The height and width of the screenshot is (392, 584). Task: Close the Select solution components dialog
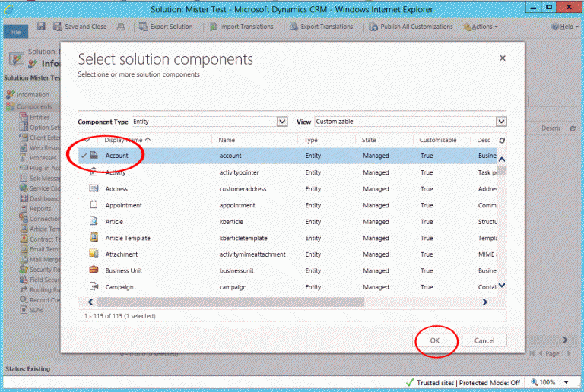point(503,58)
